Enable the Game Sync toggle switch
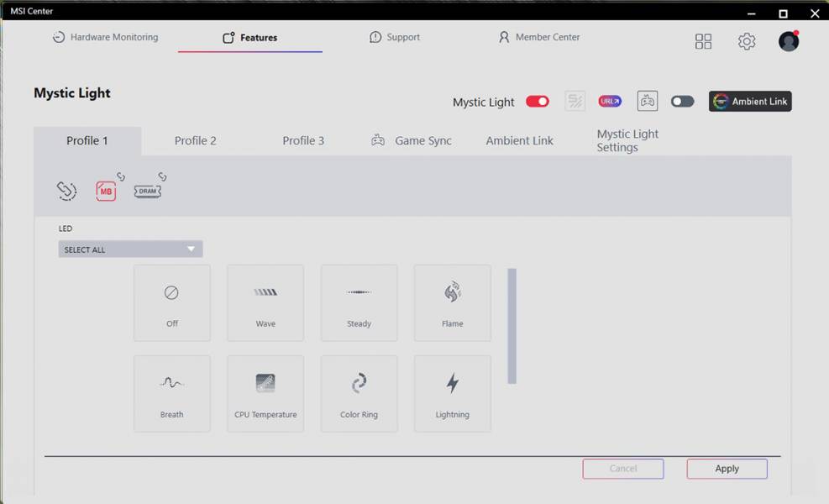The image size is (829, 504). coord(682,102)
